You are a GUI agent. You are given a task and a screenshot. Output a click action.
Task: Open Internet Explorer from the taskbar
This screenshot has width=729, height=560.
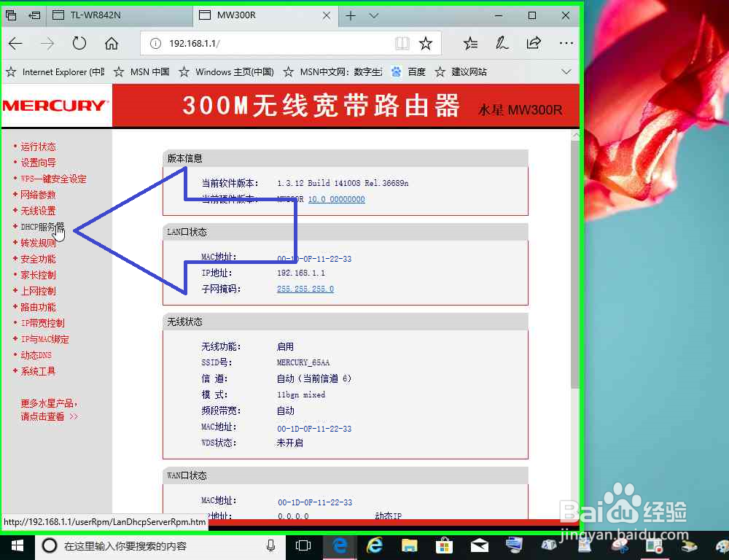(374, 545)
